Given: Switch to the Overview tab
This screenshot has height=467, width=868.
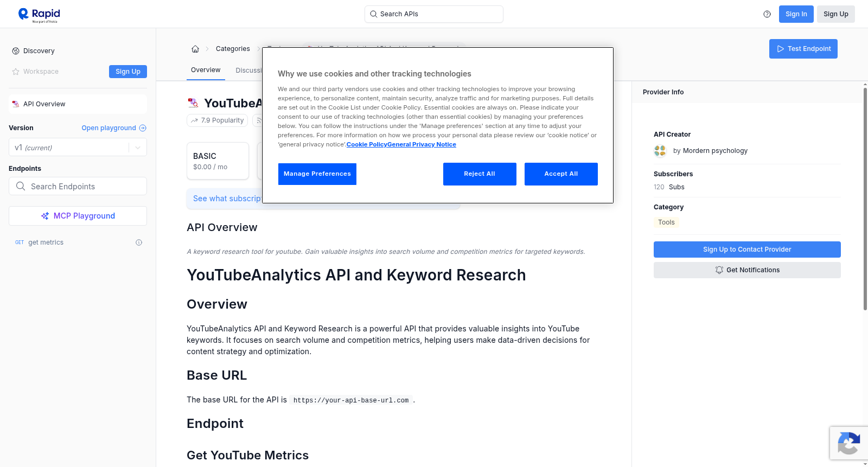Looking at the screenshot, I should point(206,70).
